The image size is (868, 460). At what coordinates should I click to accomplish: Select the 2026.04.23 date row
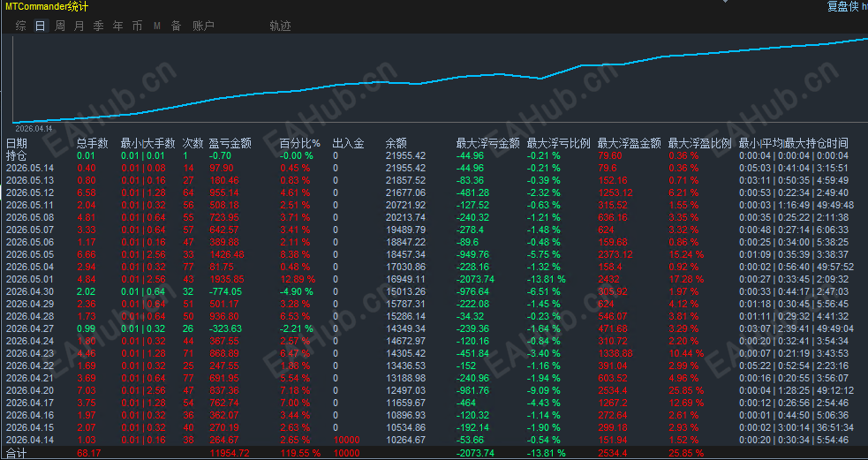click(x=29, y=353)
